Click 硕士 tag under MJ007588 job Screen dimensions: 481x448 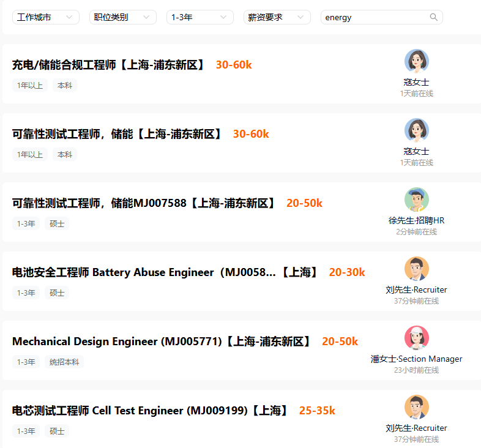57,223
